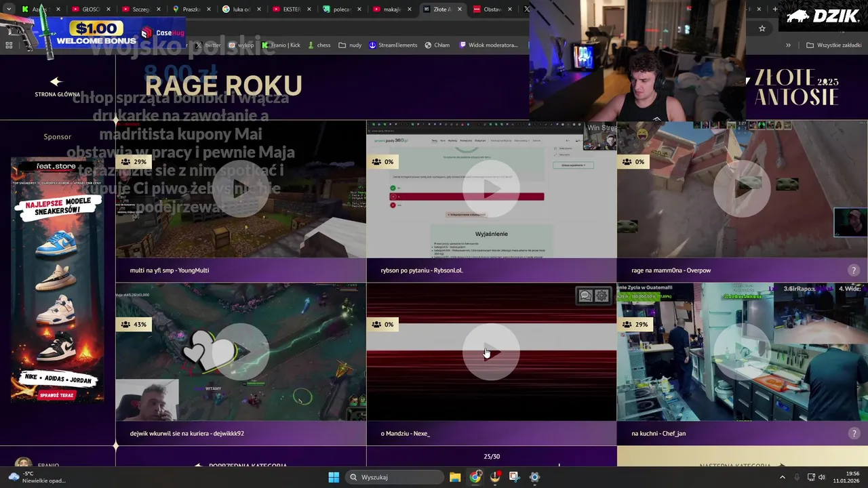Expand the tab search dropdown arrow

click(9, 9)
